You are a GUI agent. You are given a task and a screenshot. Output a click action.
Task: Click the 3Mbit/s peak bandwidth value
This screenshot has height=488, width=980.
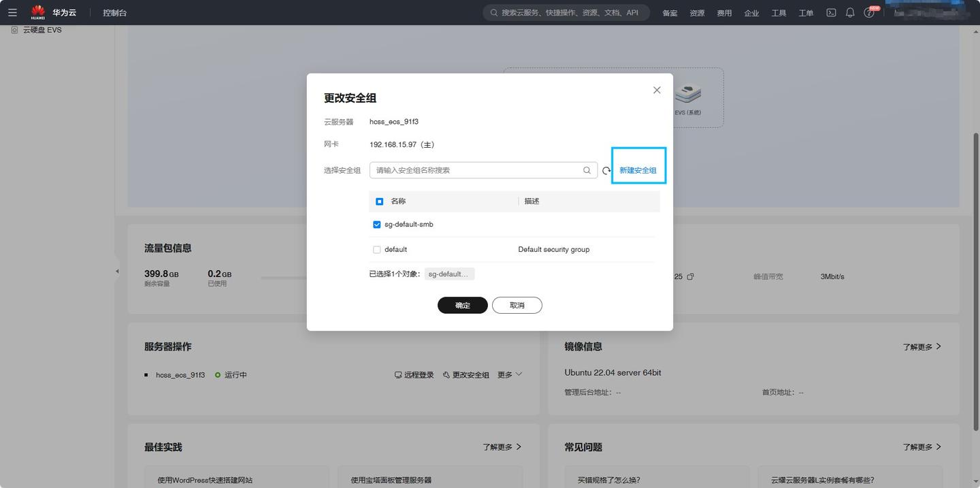tap(832, 276)
